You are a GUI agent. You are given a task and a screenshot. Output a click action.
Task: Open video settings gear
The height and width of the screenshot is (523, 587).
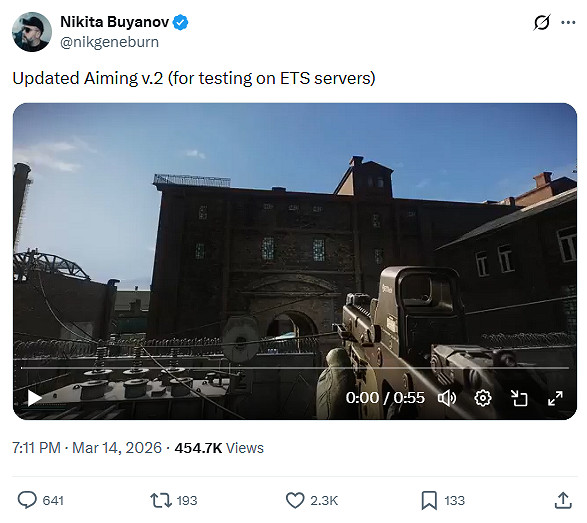click(483, 398)
